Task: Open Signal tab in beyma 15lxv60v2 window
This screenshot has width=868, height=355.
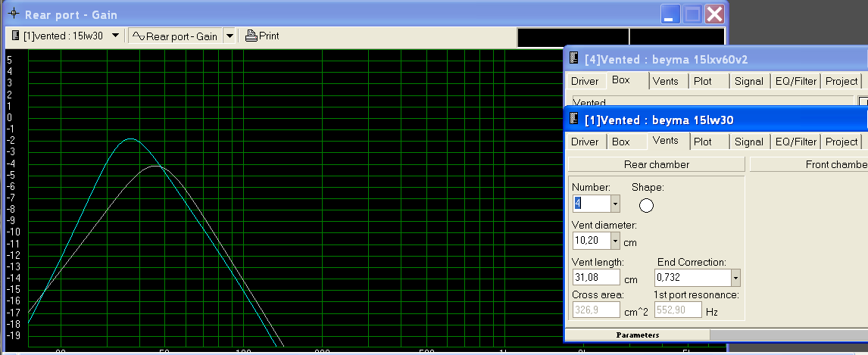Action: tap(749, 81)
